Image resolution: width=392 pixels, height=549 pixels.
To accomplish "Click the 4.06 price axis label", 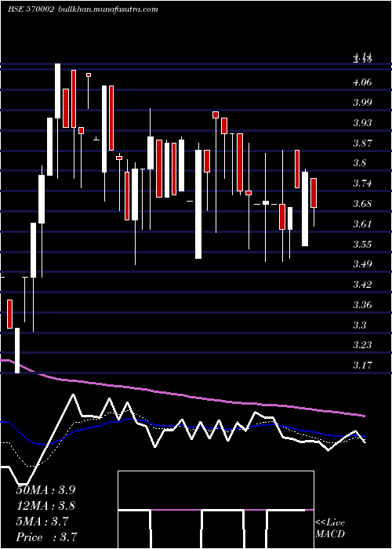I will (x=362, y=82).
